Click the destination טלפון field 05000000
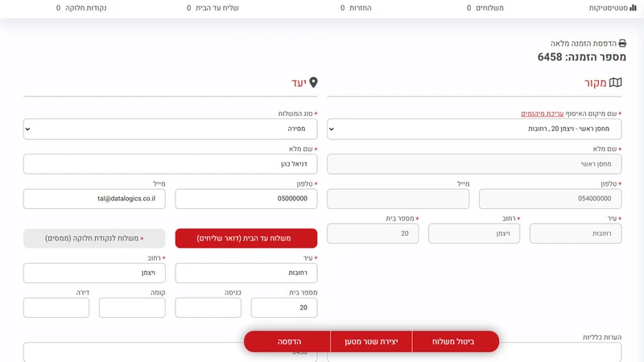The width and height of the screenshot is (644, 362). (246, 199)
